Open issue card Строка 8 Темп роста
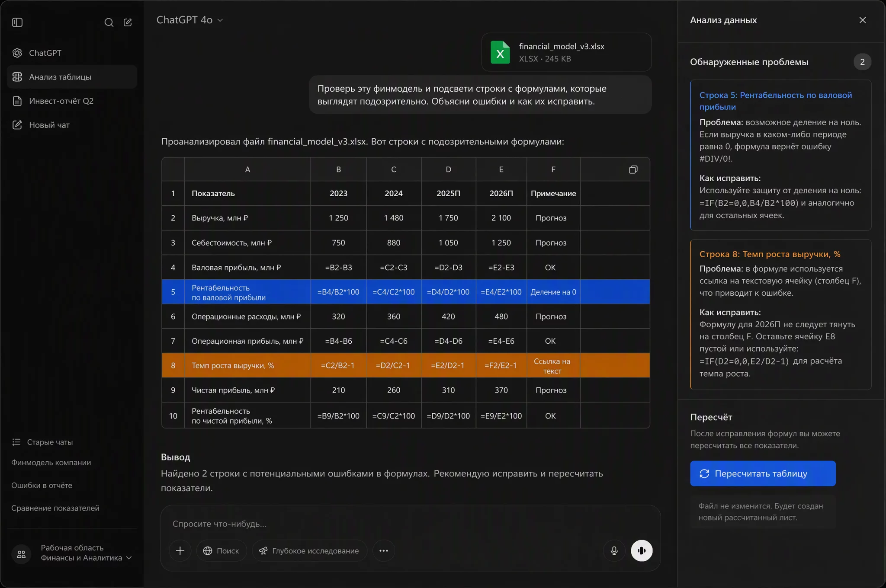 780,314
